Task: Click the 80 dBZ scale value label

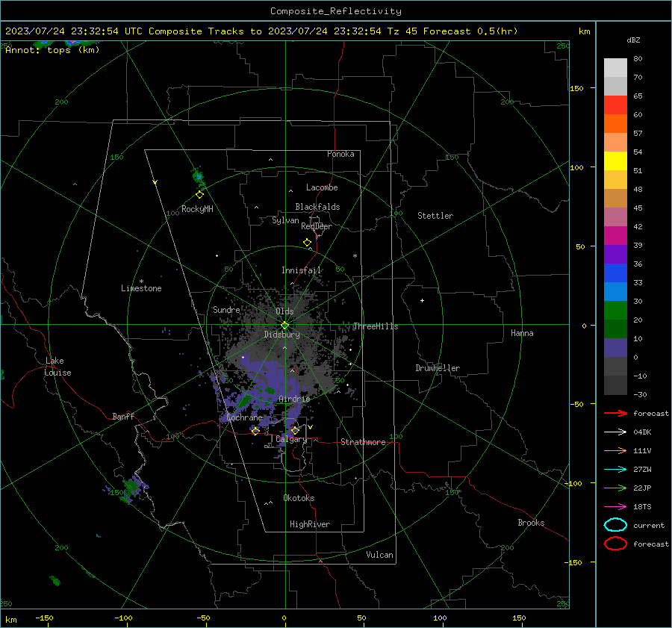Action: (638, 59)
